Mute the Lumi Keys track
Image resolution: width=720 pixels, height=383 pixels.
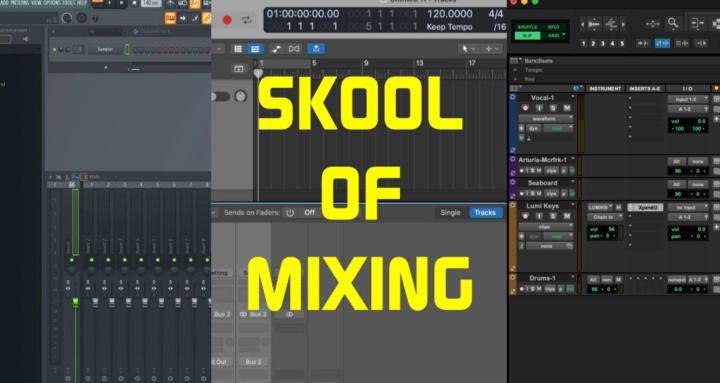(x=567, y=216)
